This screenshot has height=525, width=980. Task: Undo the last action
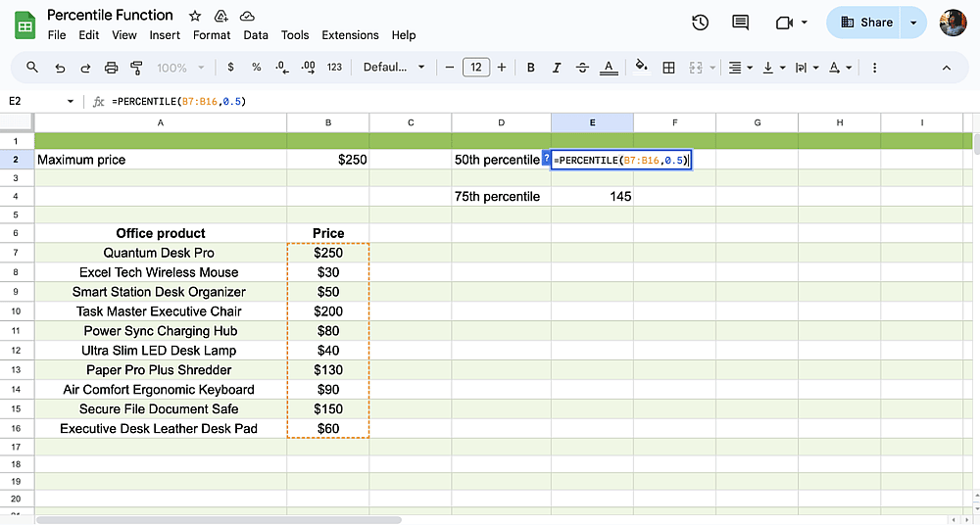[x=60, y=68]
